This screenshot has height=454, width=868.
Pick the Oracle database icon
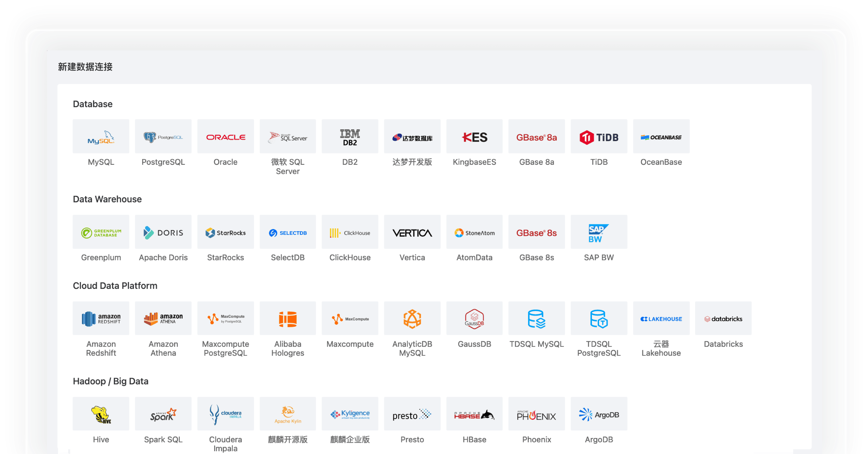click(225, 136)
